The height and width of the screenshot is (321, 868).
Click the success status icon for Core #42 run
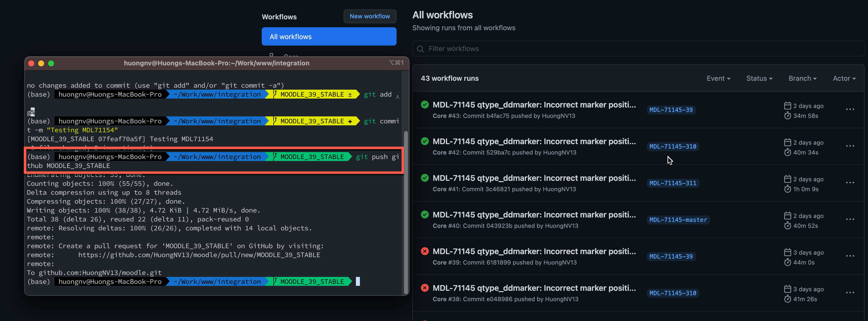[x=425, y=141]
